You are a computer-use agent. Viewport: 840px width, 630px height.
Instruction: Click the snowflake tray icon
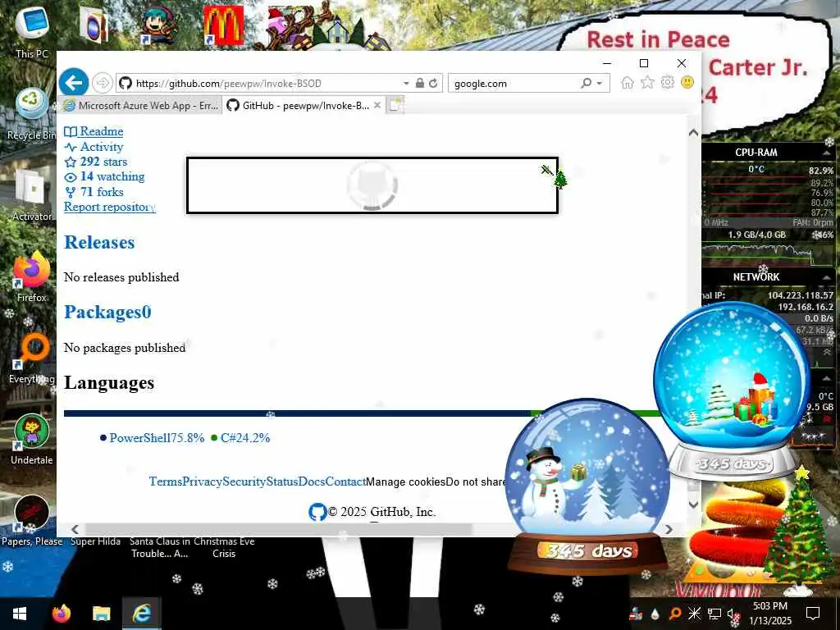(x=694, y=614)
